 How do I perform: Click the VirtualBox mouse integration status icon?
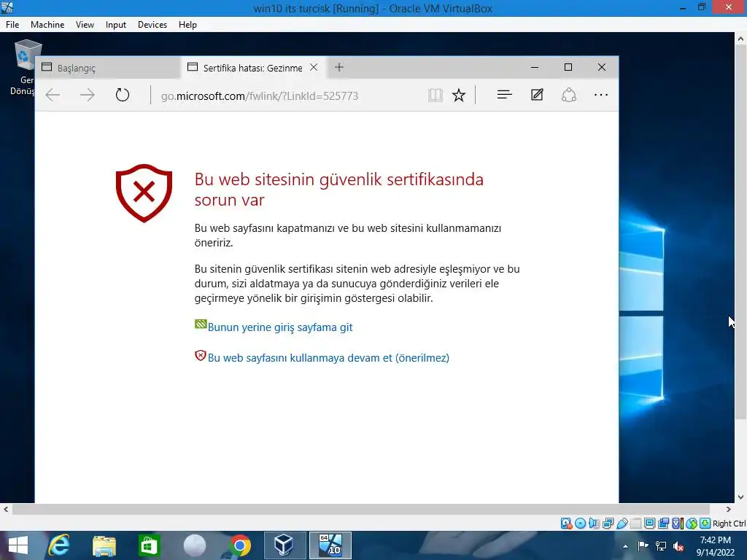(x=692, y=524)
